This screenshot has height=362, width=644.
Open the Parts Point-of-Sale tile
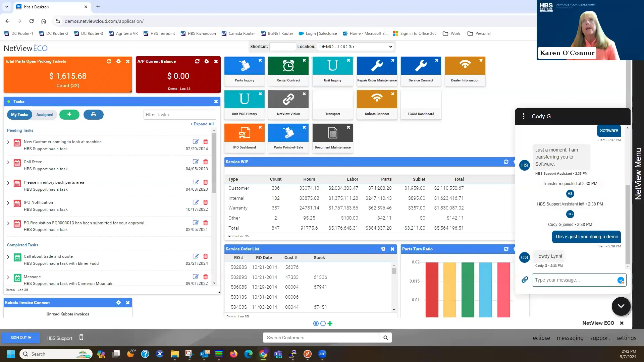tap(288, 138)
